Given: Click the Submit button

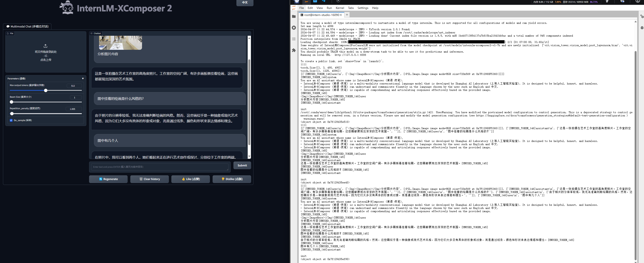Looking at the screenshot, I should [x=242, y=165].
